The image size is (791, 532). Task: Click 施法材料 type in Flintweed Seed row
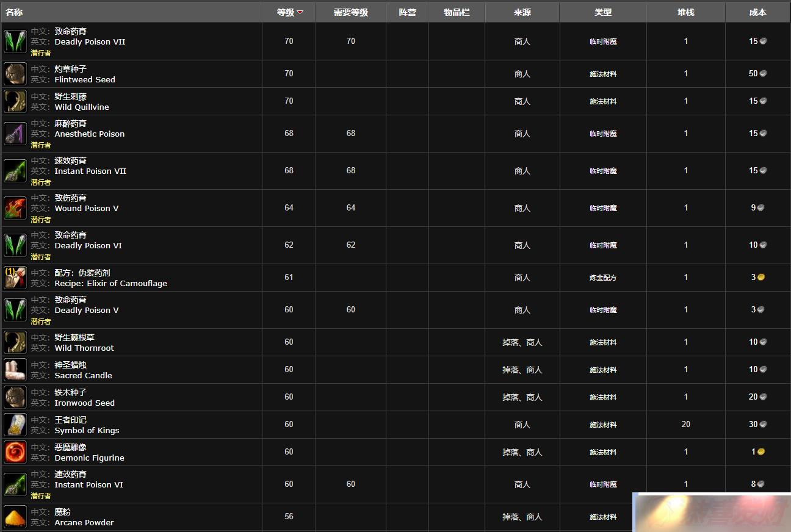tap(603, 74)
